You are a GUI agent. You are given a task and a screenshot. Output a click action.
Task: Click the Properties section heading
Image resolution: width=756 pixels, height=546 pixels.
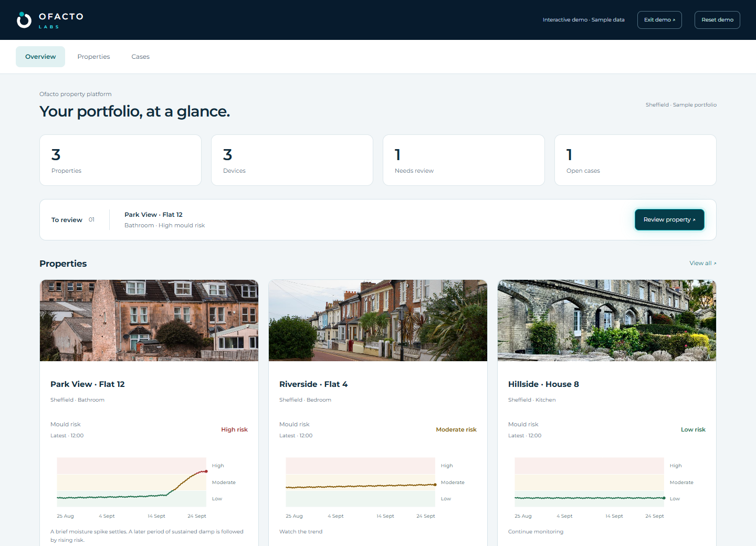tap(63, 264)
